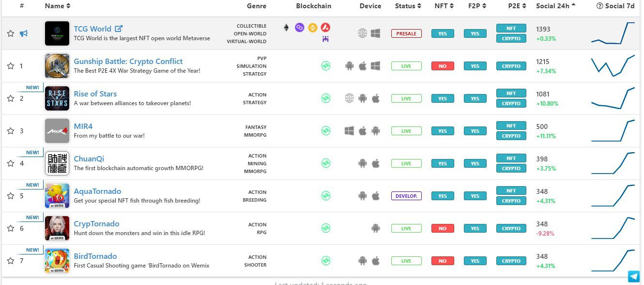This screenshot has width=644, height=285.
Task: Click the Windows icon in MIR4 row
Action: pyautogui.click(x=350, y=131)
